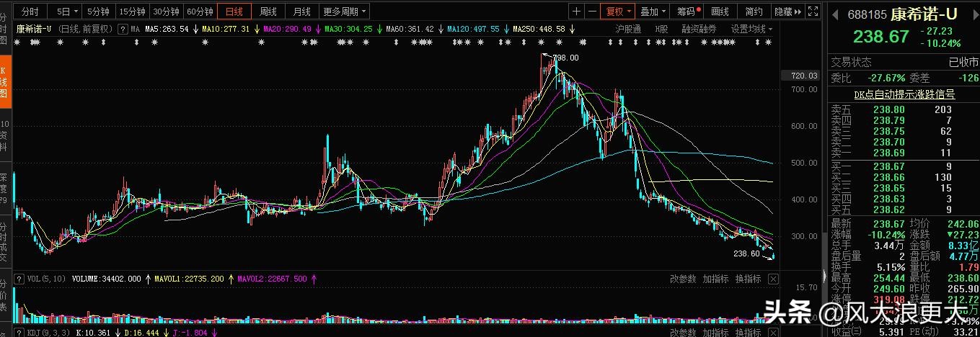Click the 卖一 238.69 order row
The width and height of the screenshot is (980, 337).
coord(904,153)
